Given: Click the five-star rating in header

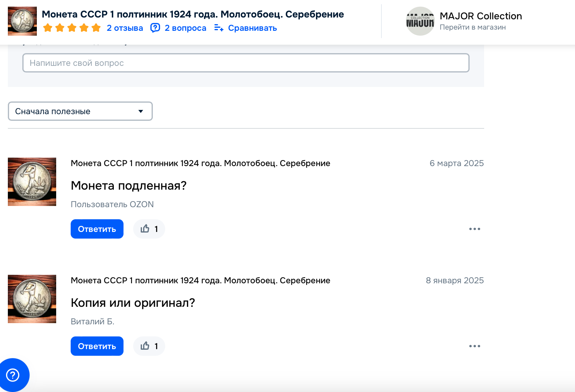Looking at the screenshot, I should [72, 28].
